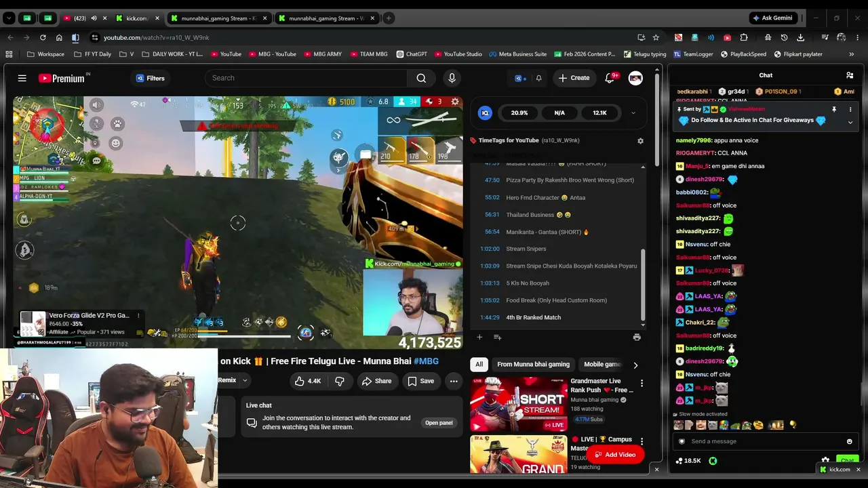The image size is (868, 488).
Task: Switch to the kick.com browser tab
Action: point(137,18)
